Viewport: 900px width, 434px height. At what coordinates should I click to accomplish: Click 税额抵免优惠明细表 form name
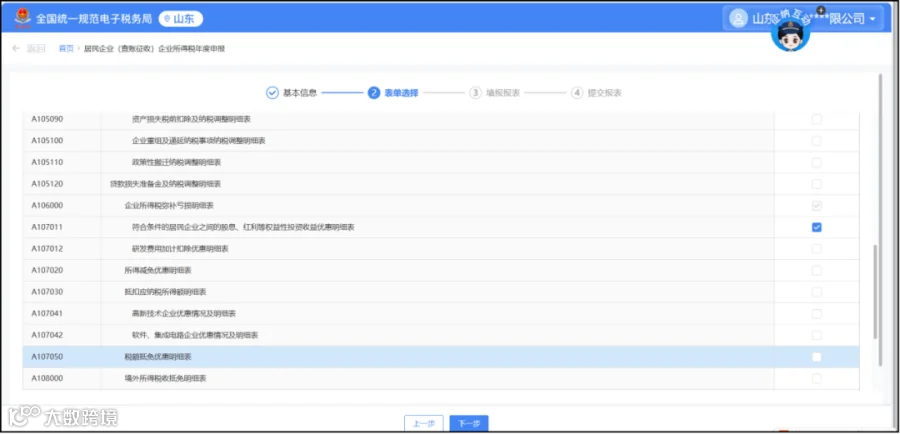point(158,357)
